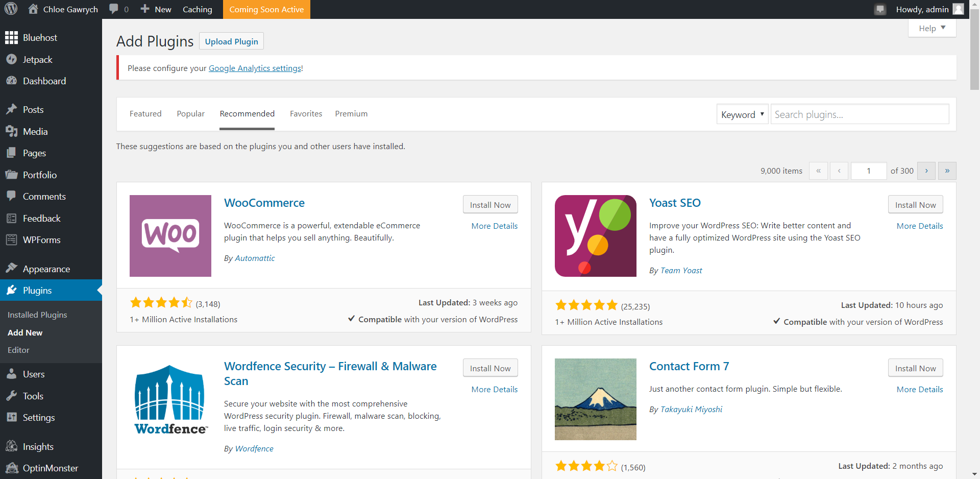The height and width of the screenshot is (479, 980).
Task: Open the Bluehost grid icon
Action: (11, 38)
